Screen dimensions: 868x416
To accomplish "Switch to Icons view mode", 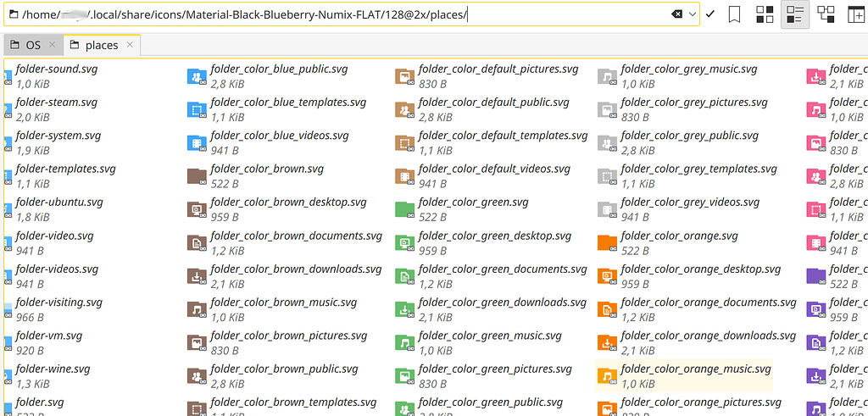I will coord(765,14).
